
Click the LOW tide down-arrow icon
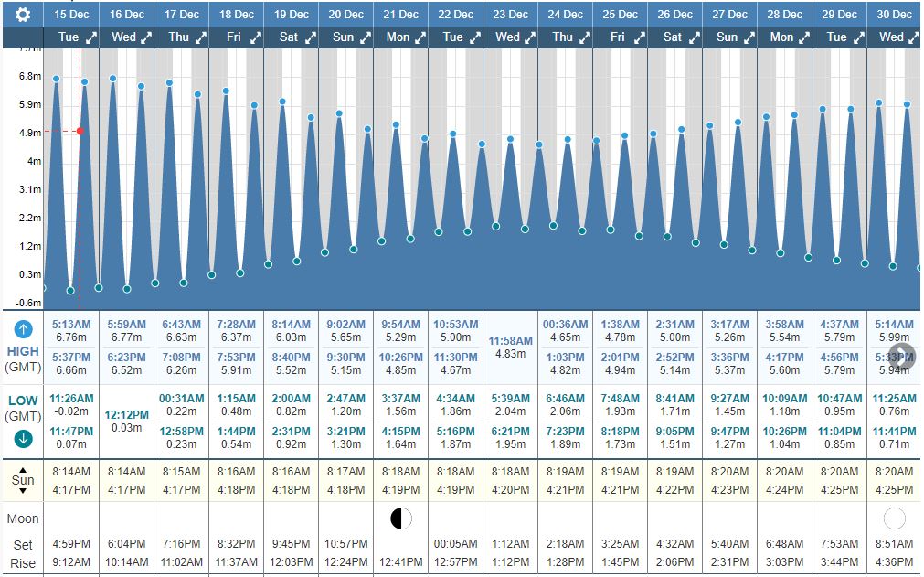23,439
